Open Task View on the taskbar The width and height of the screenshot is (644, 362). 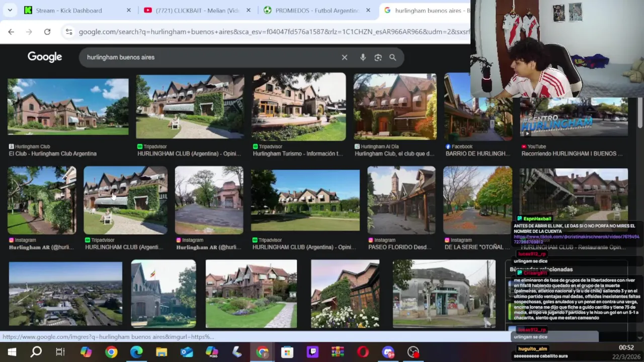tap(60, 352)
